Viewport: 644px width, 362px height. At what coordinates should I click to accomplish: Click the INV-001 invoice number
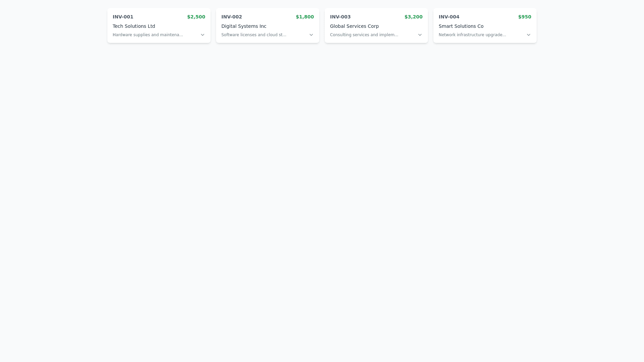click(x=123, y=17)
